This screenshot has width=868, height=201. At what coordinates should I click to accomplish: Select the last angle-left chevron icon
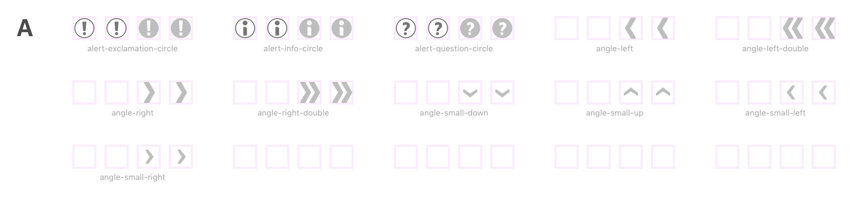[663, 28]
